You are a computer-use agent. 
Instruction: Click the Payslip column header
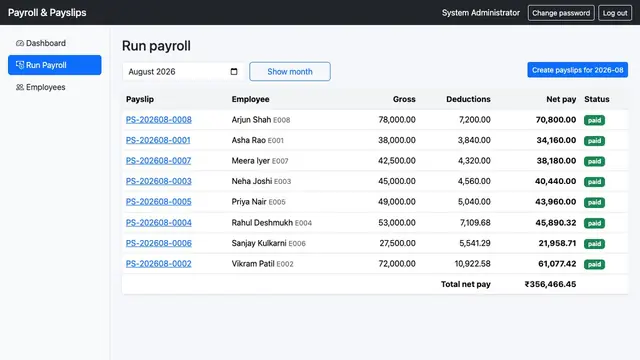coord(140,99)
